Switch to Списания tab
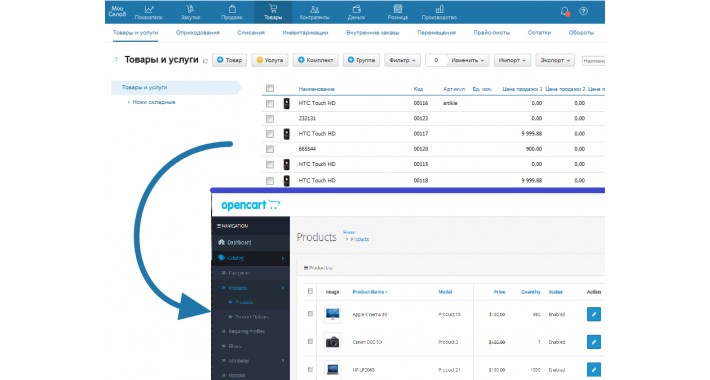The width and height of the screenshot is (710, 380). (x=251, y=33)
